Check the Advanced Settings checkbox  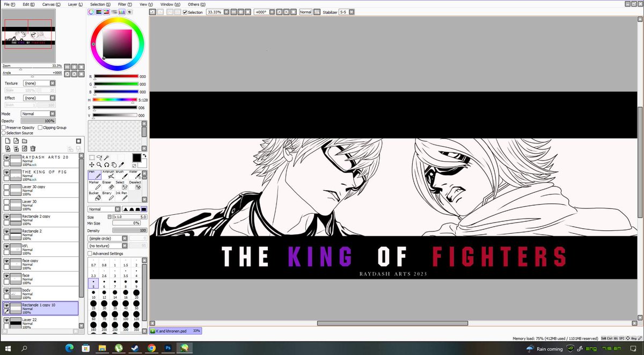91,253
